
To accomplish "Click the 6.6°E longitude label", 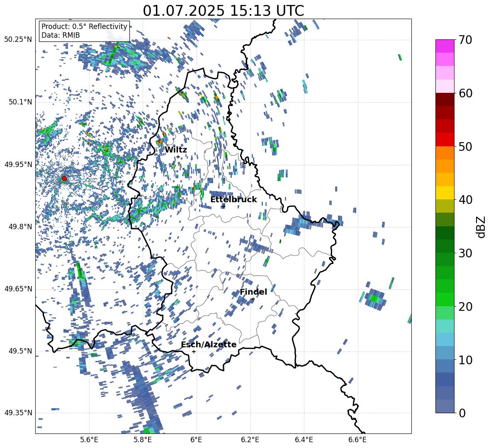I will (357, 440).
